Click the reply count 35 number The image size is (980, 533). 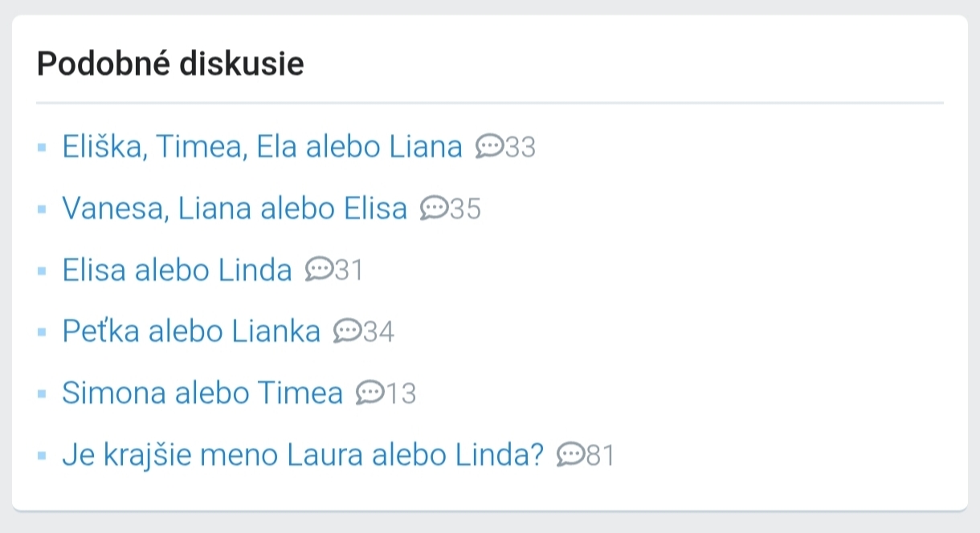pos(465,210)
